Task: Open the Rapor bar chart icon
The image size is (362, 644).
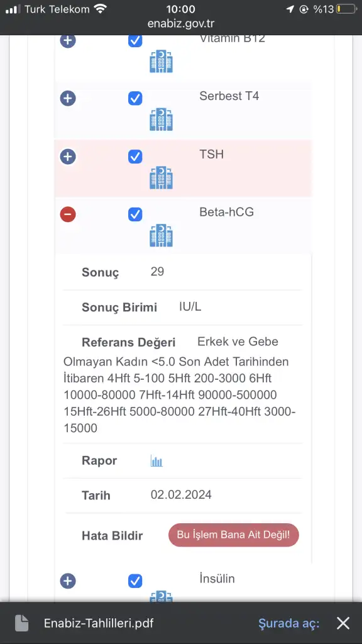Action: 156,461
